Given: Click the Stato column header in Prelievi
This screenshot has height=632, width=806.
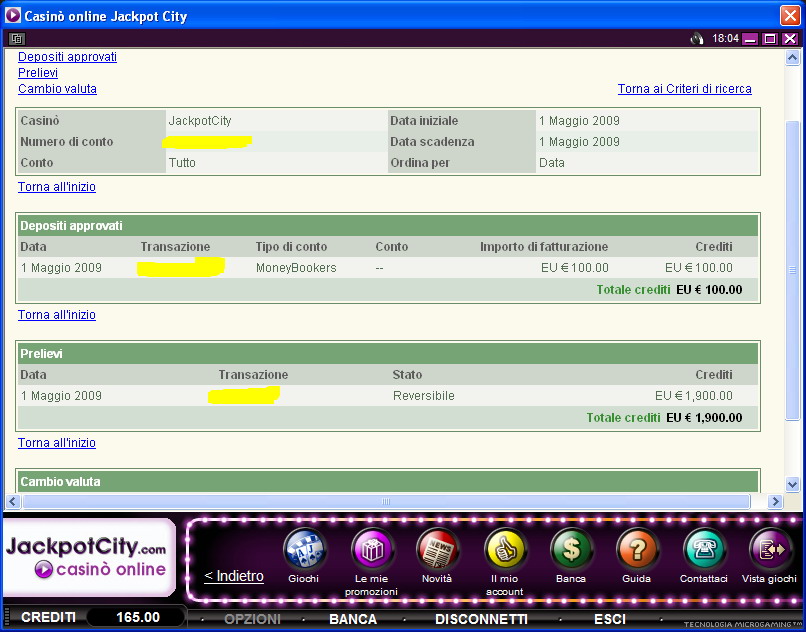Looking at the screenshot, I should point(407,375).
